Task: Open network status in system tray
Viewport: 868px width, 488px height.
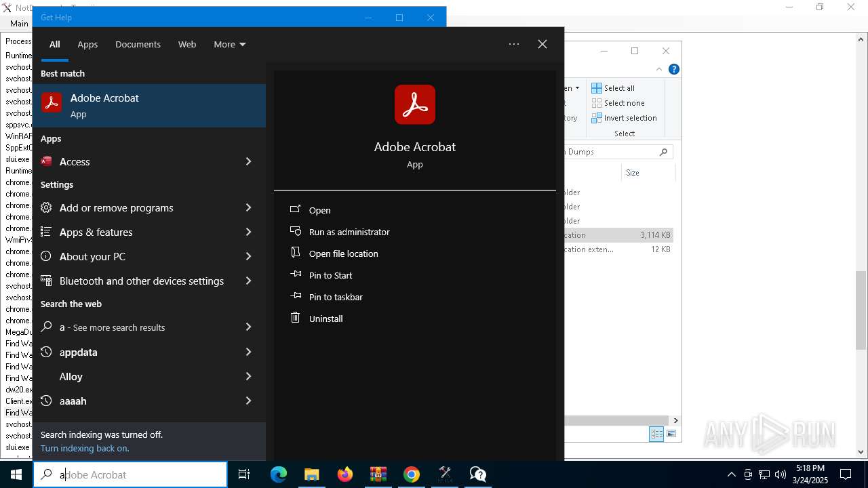Action: pyautogui.click(x=764, y=474)
